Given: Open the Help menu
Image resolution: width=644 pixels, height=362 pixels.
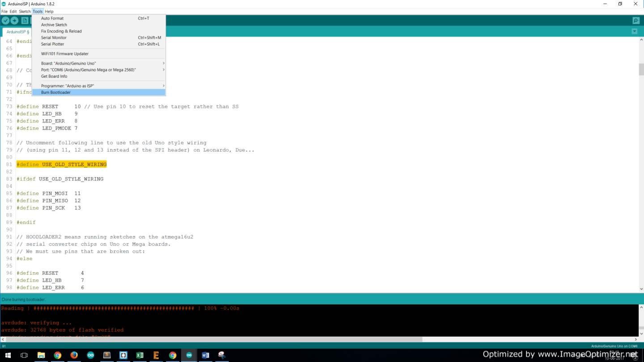Looking at the screenshot, I should (x=49, y=11).
